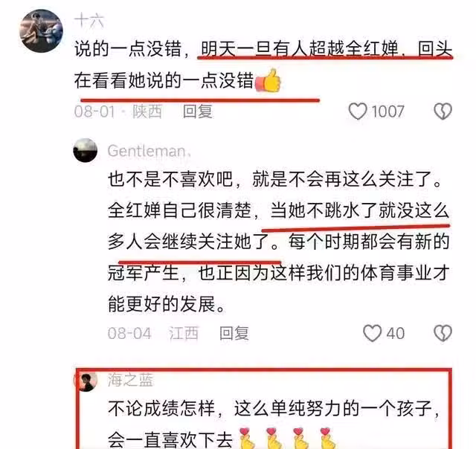Screen dimensions: 476x449
Task: Reply to Gentleman's comment via 回复
Action: (234, 334)
